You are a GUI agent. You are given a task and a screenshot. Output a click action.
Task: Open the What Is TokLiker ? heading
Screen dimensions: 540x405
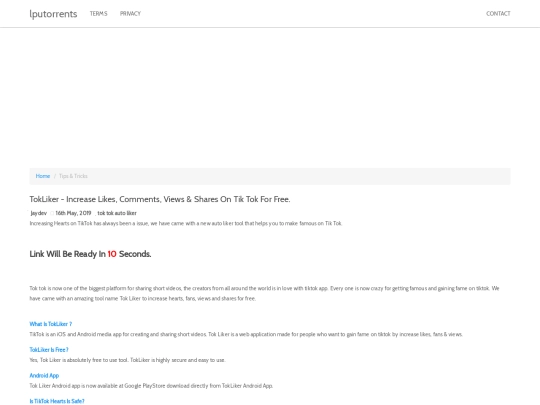tap(51, 324)
